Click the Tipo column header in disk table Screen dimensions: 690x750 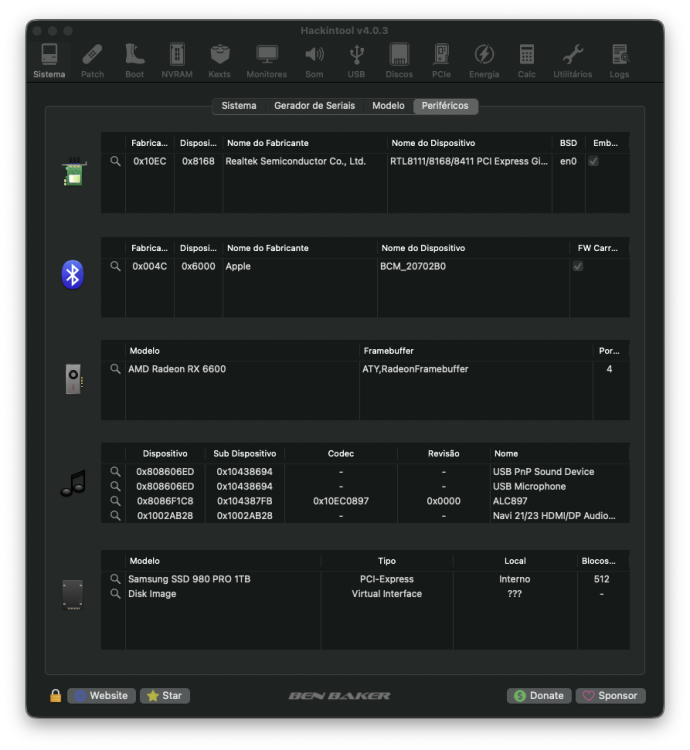[x=387, y=561]
